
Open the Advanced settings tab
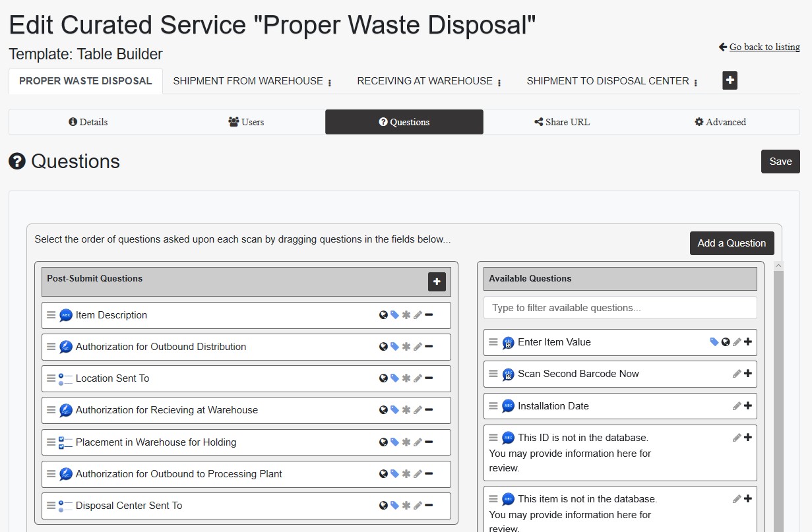click(x=720, y=122)
